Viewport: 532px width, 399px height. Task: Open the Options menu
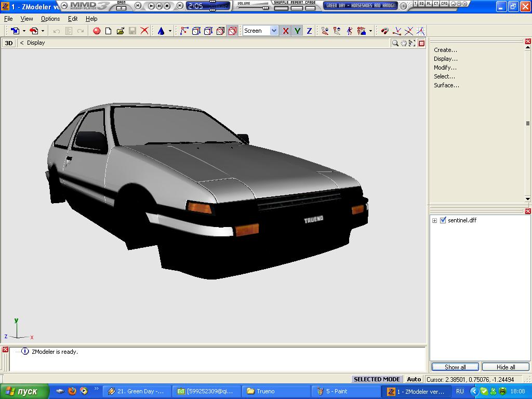tap(50, 19)
